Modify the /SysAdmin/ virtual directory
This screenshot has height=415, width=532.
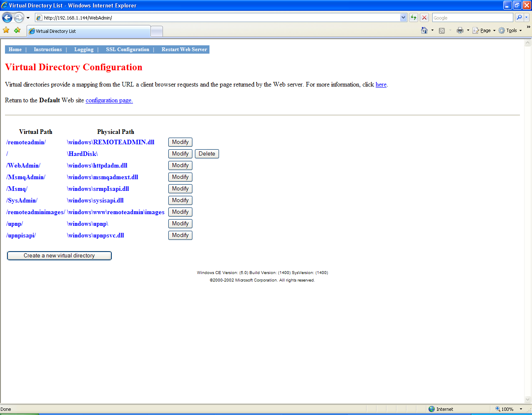pos(180,200)
